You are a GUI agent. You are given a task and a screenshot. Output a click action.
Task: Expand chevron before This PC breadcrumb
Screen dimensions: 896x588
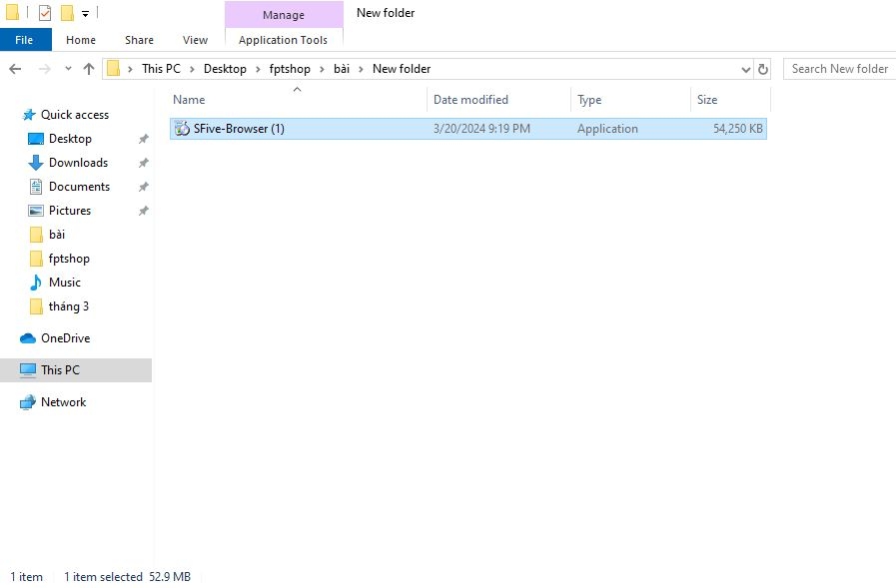pos(130,69)
